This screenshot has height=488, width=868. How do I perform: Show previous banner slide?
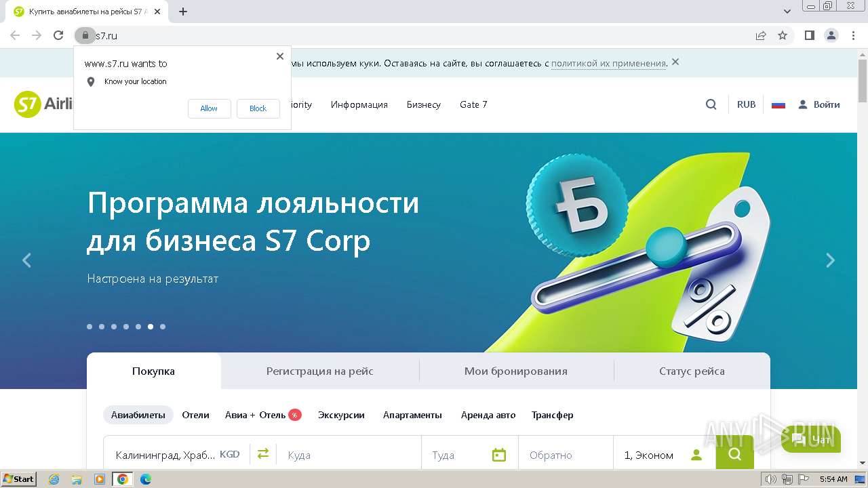tap(26, 260)
